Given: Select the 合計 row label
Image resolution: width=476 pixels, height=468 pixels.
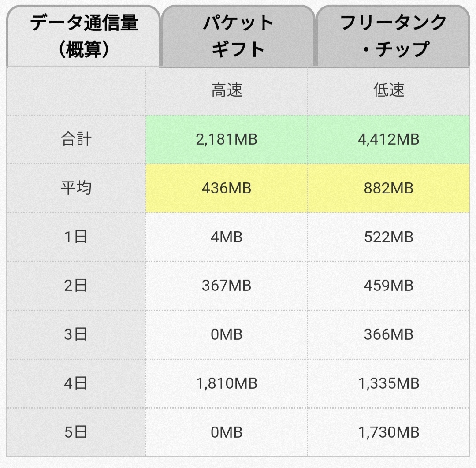Looking at the screenshot, I should [x=76, y=140].
